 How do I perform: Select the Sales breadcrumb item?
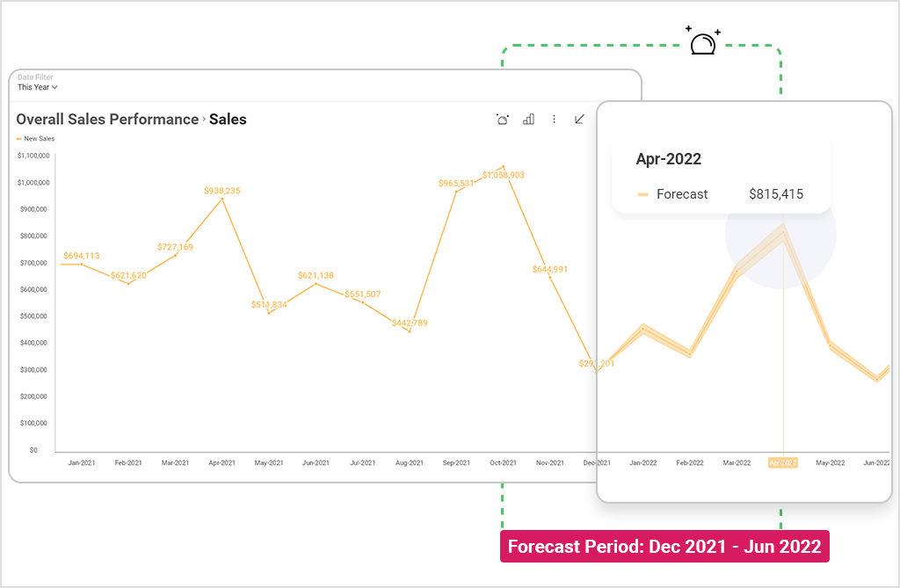228,120
